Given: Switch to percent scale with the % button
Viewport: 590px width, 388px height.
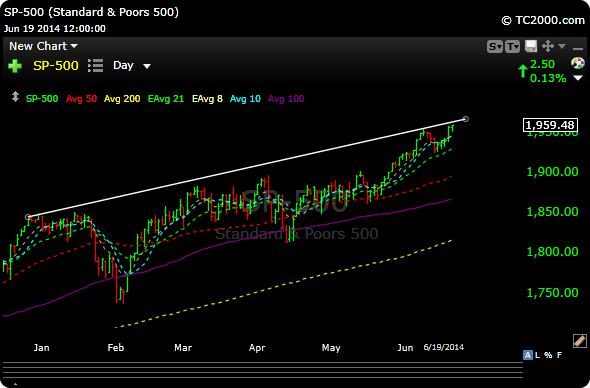Looking at the screenshot, I should [548, 355].
